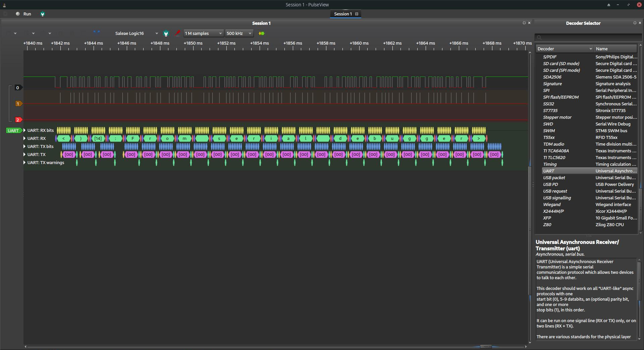
Task: Select the Stepper motor decoder
Action: coord(589,117)
